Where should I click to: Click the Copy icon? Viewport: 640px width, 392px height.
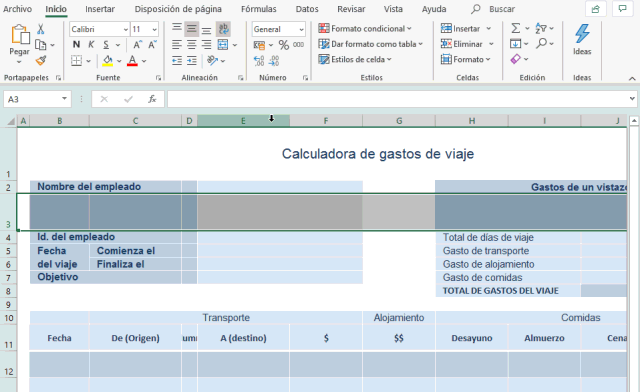pyautogui.click(x=40, y=45)
